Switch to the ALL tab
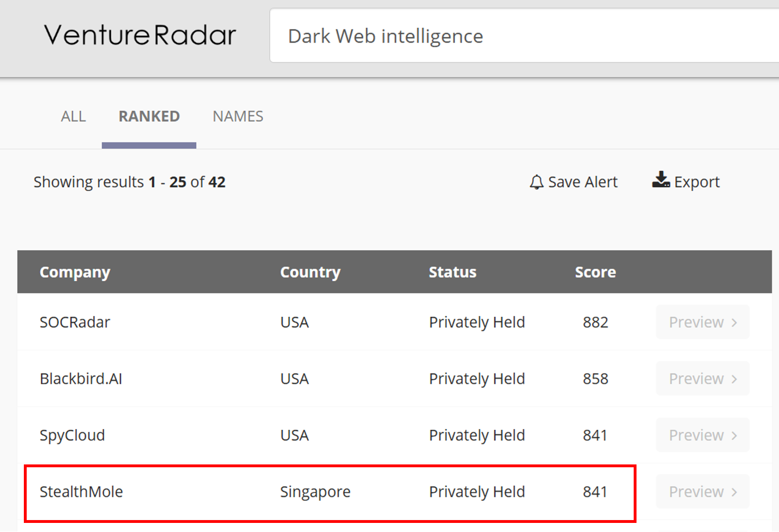The image size is (779, 532). click(73, 116)
